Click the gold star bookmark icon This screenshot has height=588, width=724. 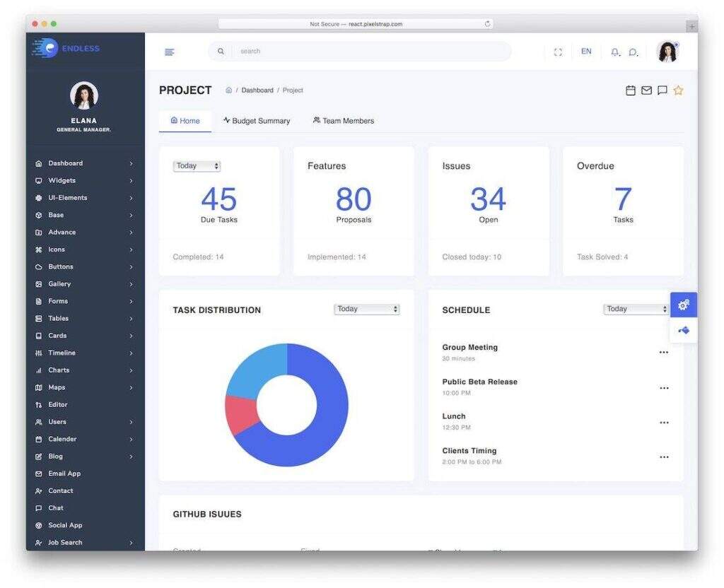pyautogui.click(x=678, y=90)
